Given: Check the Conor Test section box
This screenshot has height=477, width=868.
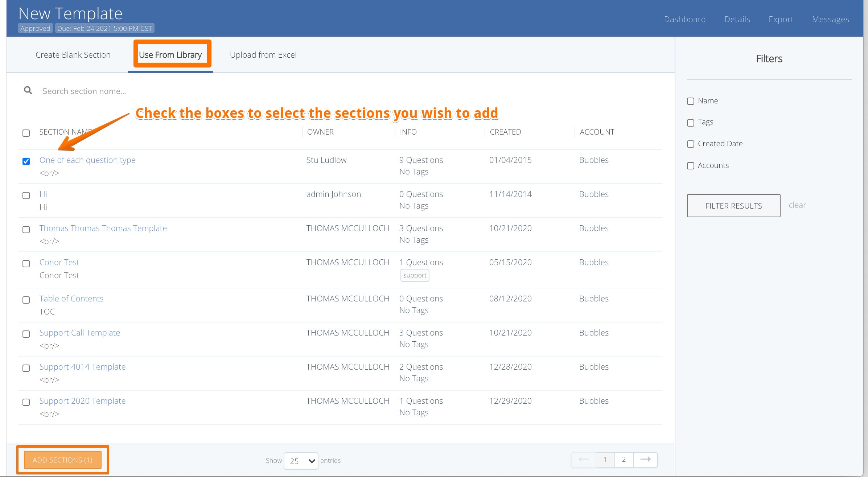Looking at the screenshot, I should 26,264.
